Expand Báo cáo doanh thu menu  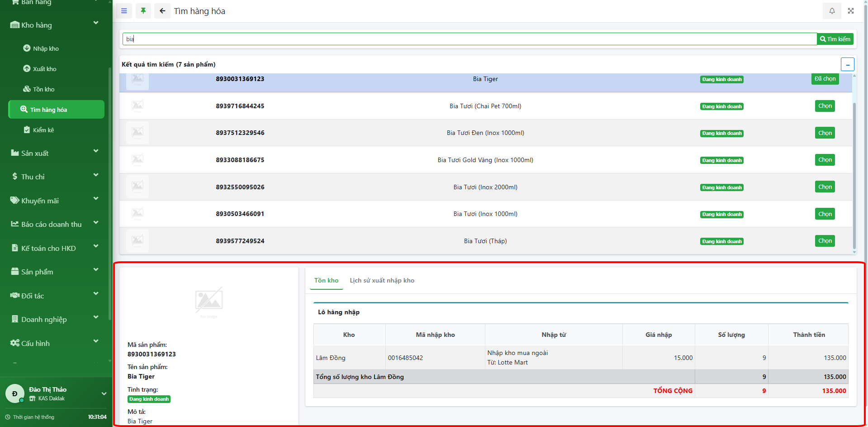(55, 224)
